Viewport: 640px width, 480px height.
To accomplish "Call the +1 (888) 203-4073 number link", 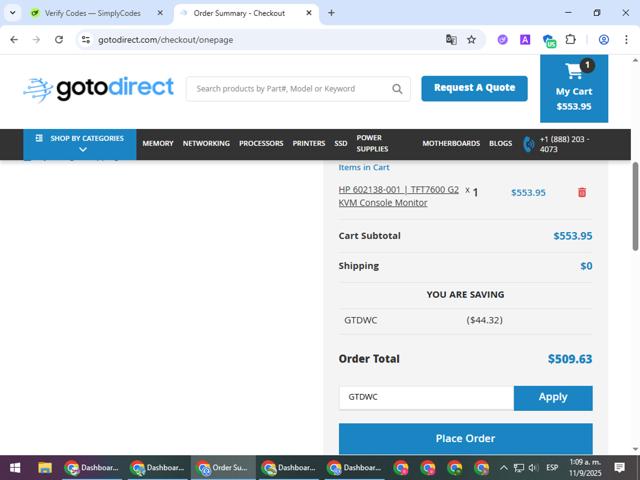I will point(564,144).
